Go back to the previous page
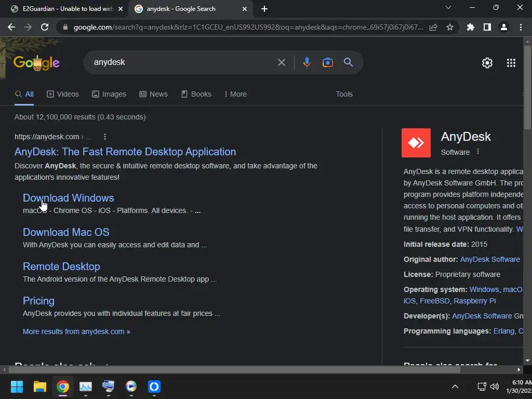532x399 pixels. point(11,27)
